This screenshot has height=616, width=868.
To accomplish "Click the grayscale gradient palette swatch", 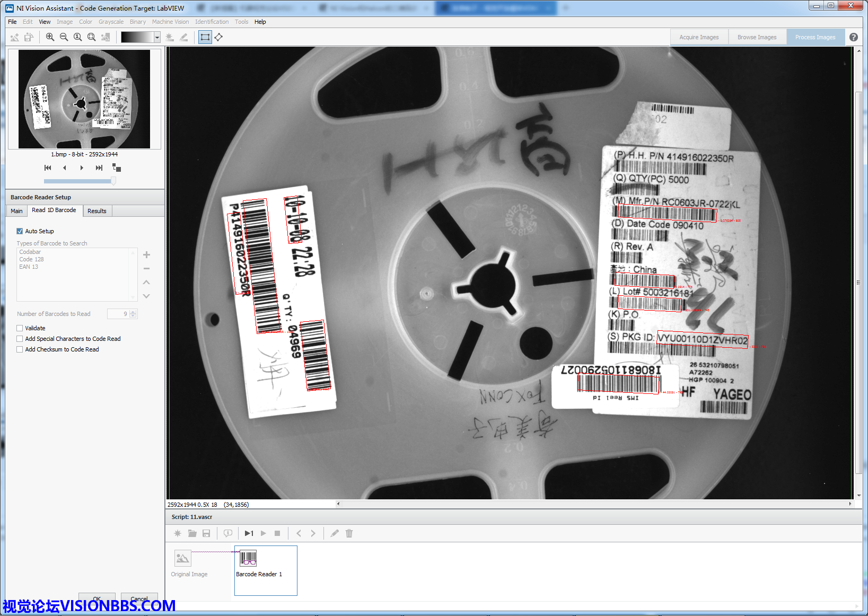I will pyautogui.click(x=137, y=37).
